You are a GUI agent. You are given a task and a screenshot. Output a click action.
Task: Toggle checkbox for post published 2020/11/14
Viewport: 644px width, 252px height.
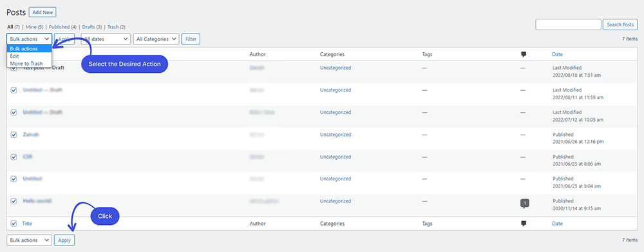point(14,201)
